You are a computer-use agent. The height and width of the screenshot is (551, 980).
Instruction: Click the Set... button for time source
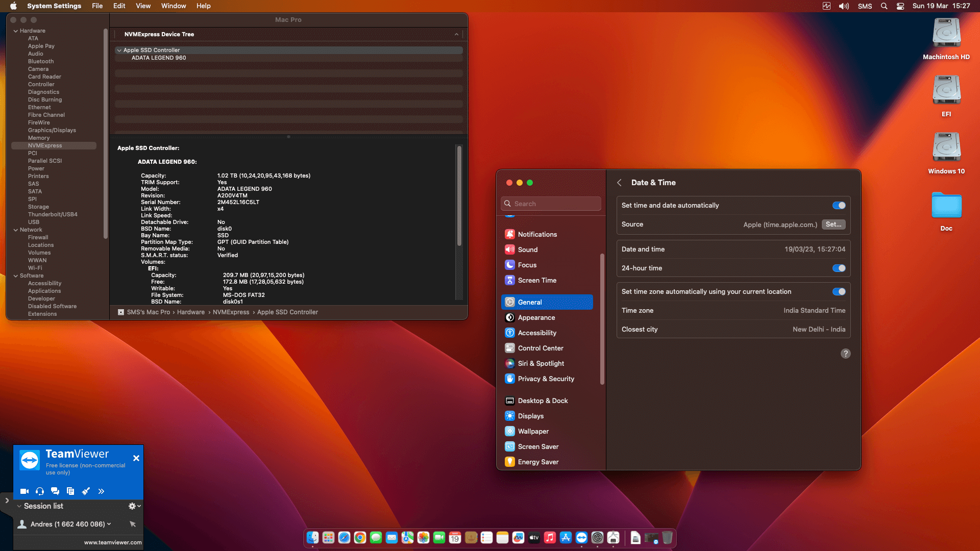[834, 224]
